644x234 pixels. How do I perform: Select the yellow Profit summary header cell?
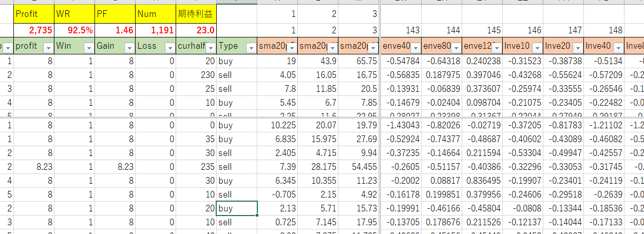pyautogui.click(x=34, y=13)
